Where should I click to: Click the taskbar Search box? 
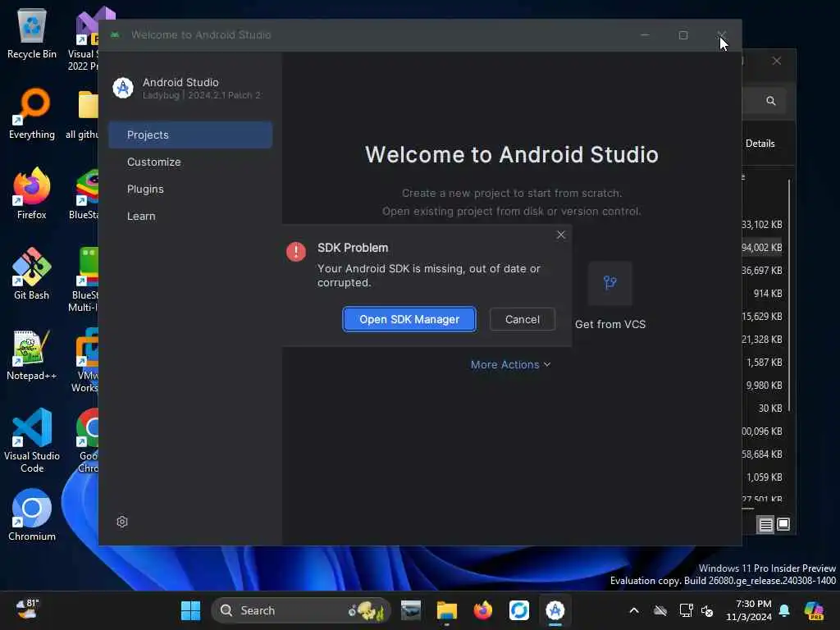pos(301,610)
